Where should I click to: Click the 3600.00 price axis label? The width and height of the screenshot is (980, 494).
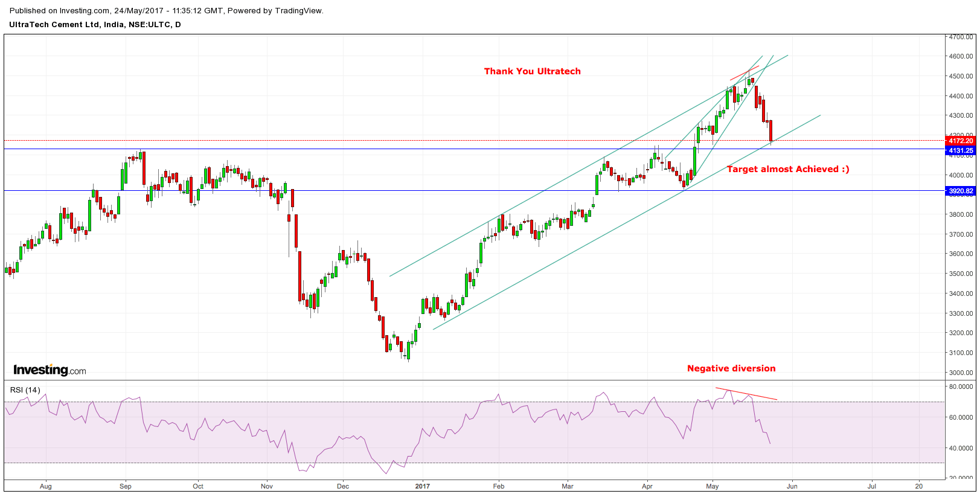(x=961, y=254)
